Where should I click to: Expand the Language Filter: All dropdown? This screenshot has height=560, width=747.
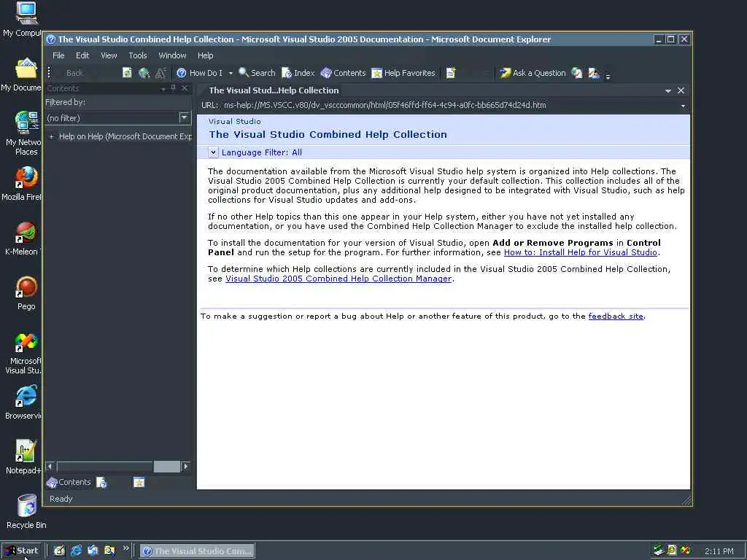213,152
